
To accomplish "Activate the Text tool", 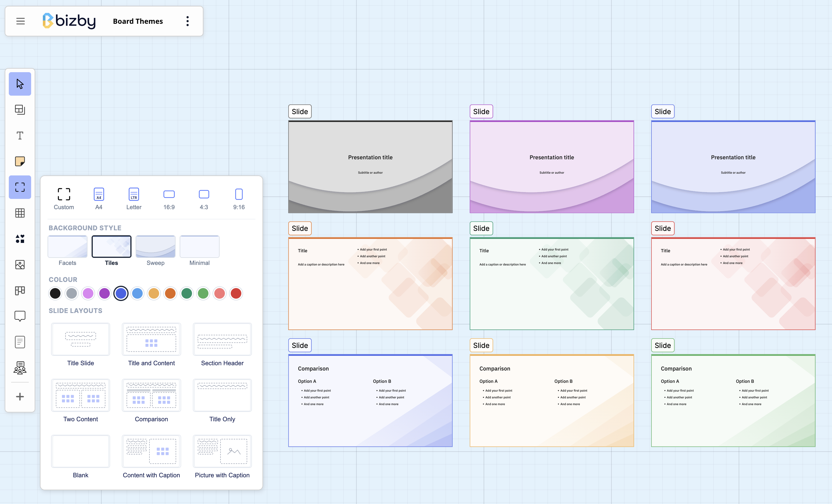I will [20, 136].
